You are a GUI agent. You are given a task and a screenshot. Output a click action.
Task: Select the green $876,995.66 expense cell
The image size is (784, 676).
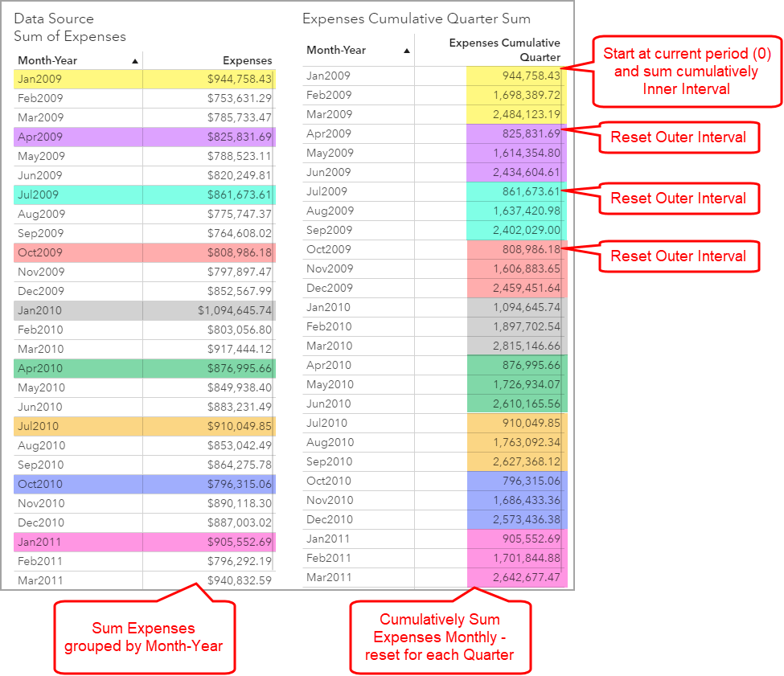(x=209, y=369)
